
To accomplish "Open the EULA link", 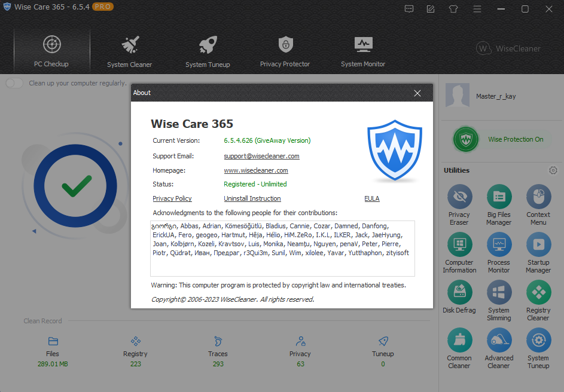I will (x=372, y=198).
